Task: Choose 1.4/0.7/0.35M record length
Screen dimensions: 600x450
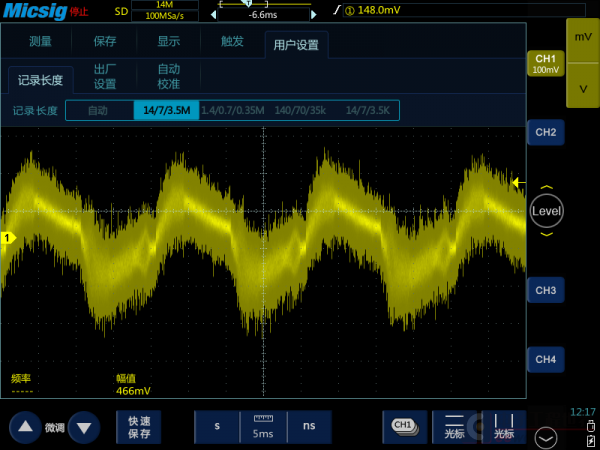Action: [233, 111]
